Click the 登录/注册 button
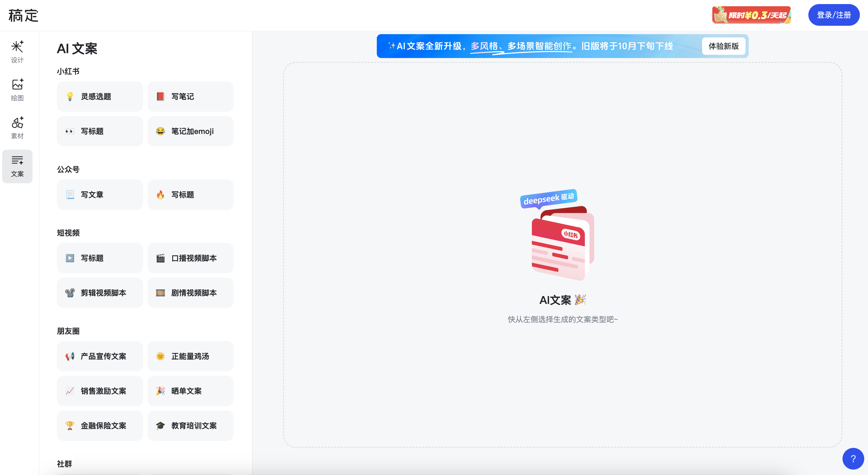 834,15
